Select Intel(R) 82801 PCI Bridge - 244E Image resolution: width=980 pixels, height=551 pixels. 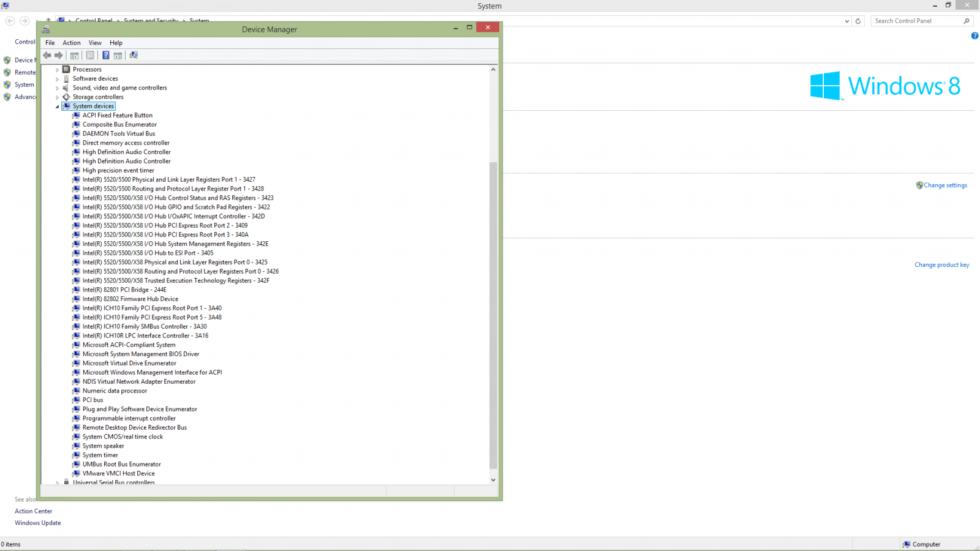tap(124, 290)
